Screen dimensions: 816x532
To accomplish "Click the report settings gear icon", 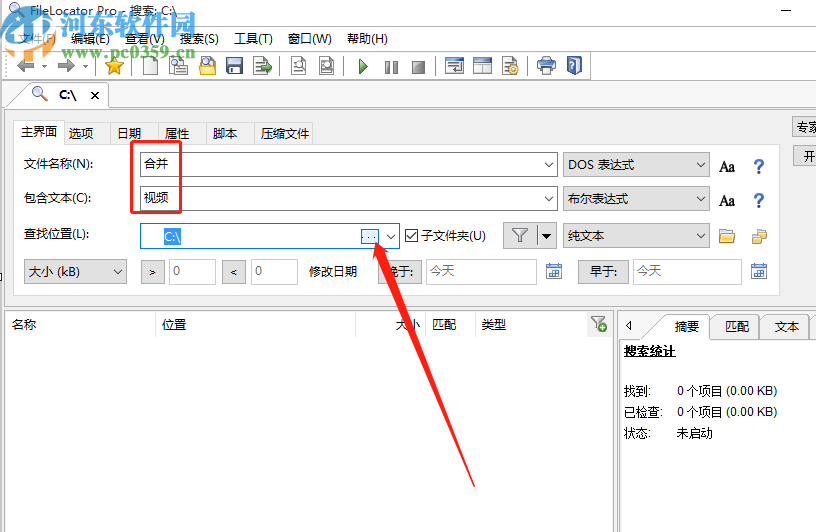I will click(x=510, y=66).
